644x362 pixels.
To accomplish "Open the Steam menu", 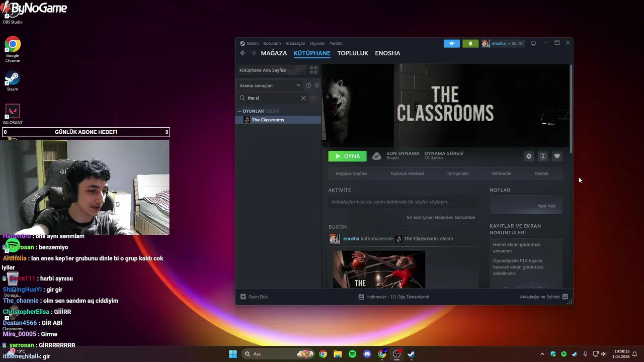I will (252, 44).
